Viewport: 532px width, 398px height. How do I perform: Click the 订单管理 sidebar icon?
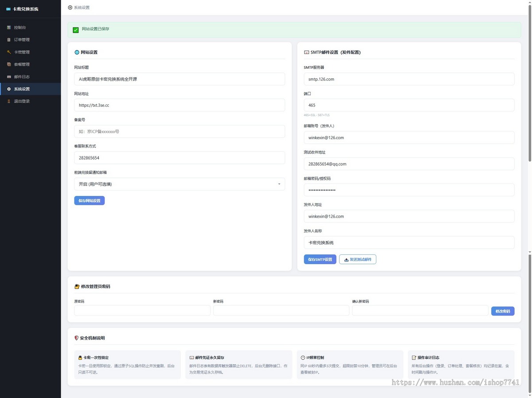pyautogui.click(x=9, y=40)
